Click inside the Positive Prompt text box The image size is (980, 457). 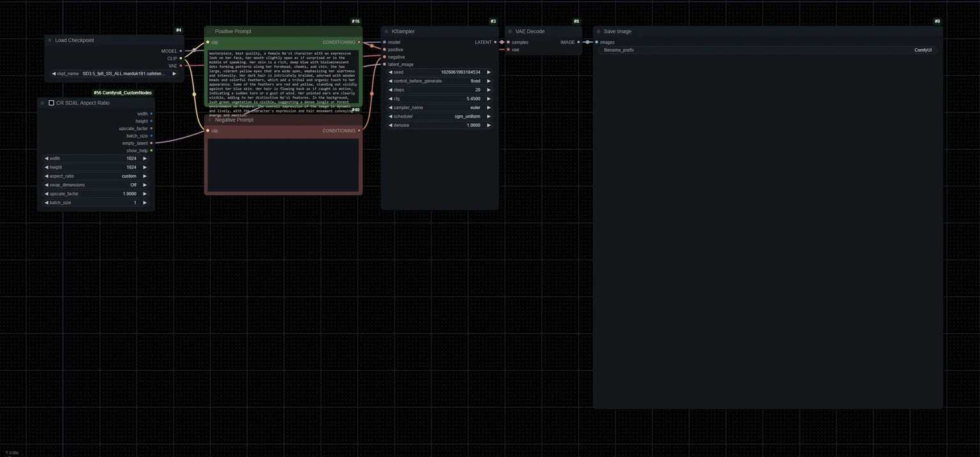coord(283,77)
